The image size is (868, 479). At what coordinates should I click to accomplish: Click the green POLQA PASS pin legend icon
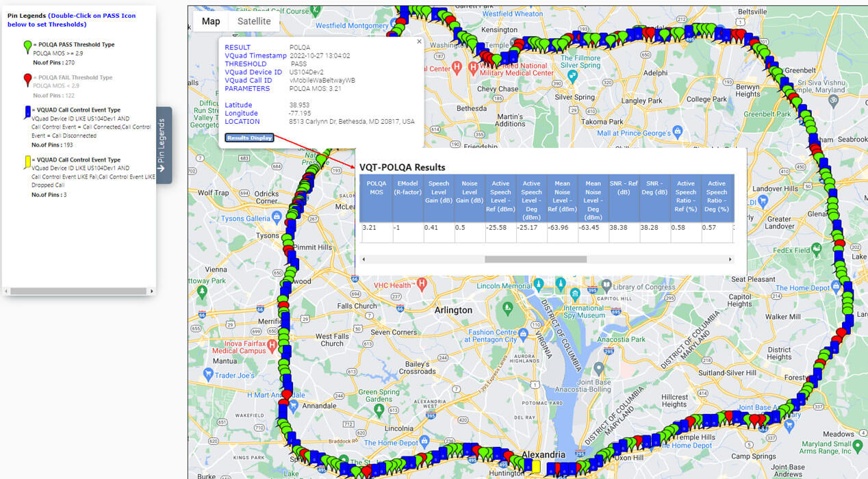[x=27, y=46]
